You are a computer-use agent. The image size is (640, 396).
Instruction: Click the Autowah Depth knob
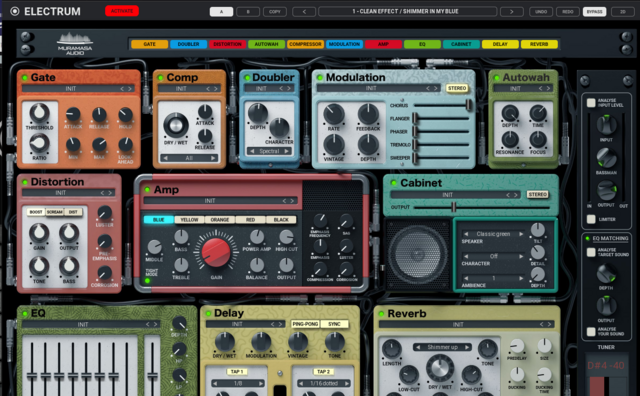point(510,113)
